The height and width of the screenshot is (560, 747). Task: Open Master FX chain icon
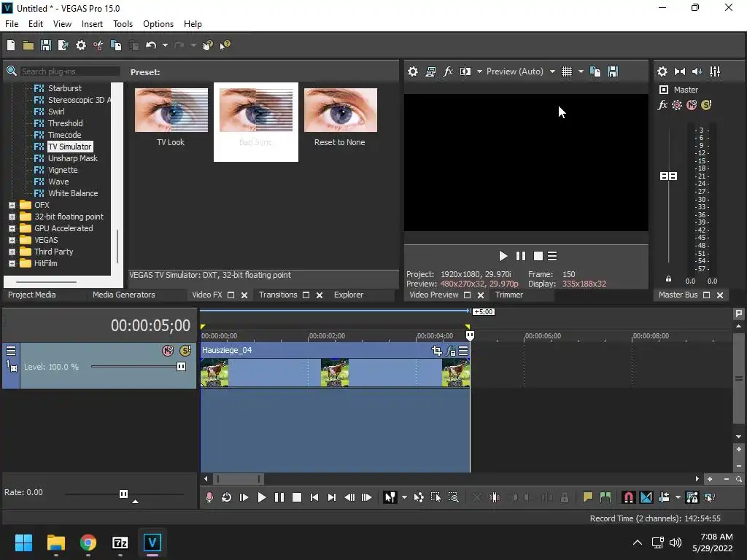tap(662, 105)
